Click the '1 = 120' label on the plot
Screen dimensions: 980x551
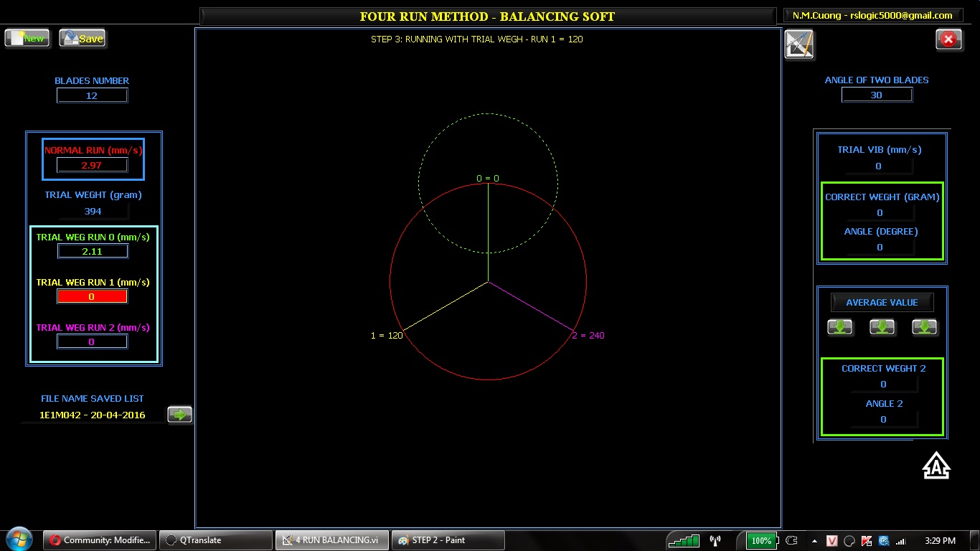coord(387,335)
